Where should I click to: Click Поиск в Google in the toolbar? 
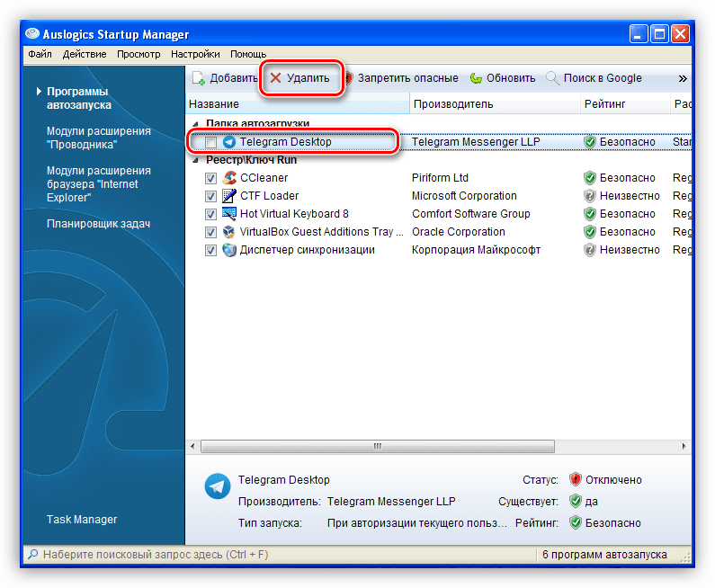pyautogui.click(x=594, y=78)
